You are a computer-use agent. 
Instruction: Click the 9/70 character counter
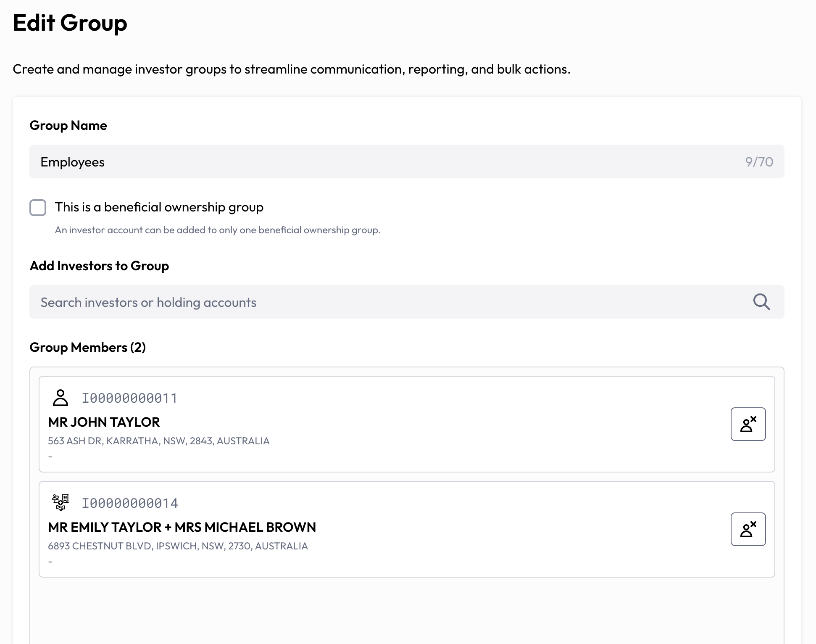[759, 162]
